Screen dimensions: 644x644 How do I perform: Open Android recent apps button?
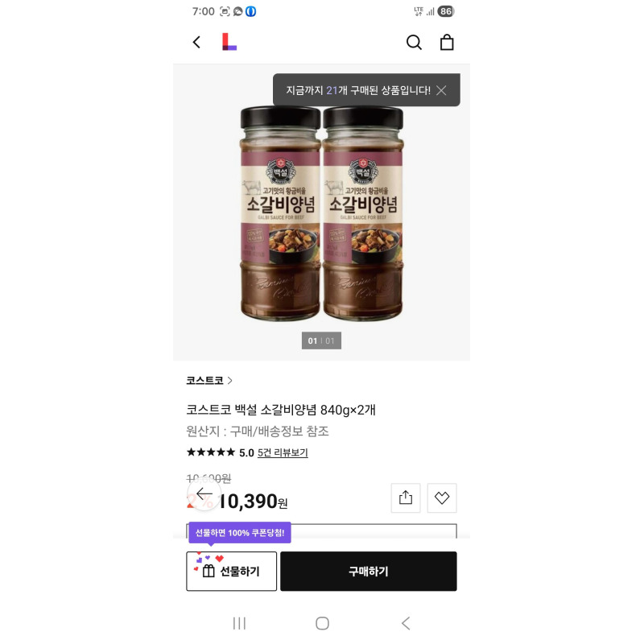(x=239, y=623)
